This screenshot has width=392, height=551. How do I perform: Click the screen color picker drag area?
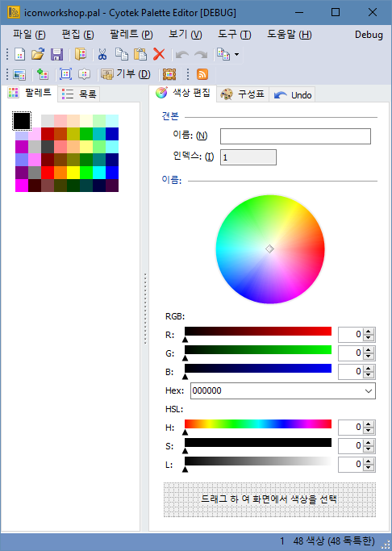point(269,499)
